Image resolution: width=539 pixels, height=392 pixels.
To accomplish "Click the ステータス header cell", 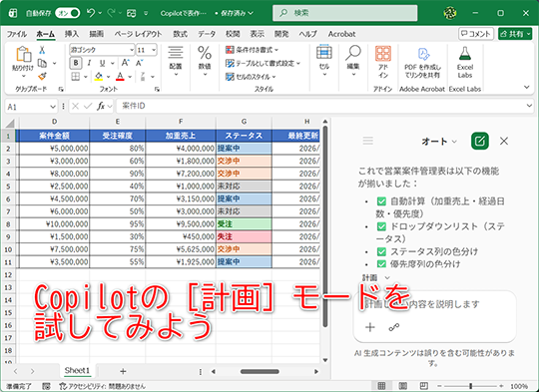I will point(244,136).
